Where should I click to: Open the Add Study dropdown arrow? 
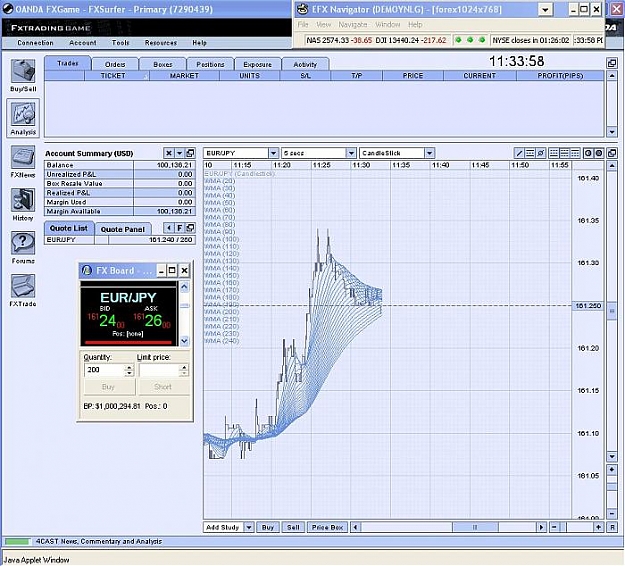249,527
